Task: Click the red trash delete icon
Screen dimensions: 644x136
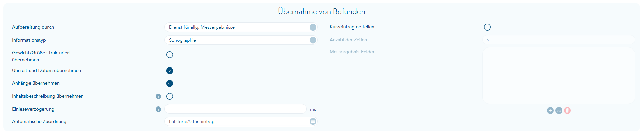Action: 567,111
